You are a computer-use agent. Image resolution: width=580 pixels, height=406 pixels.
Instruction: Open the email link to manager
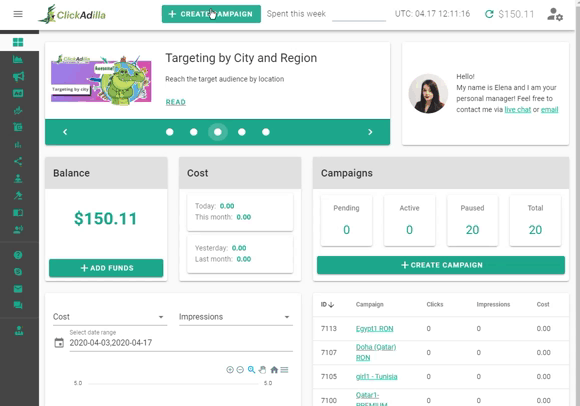549,109
